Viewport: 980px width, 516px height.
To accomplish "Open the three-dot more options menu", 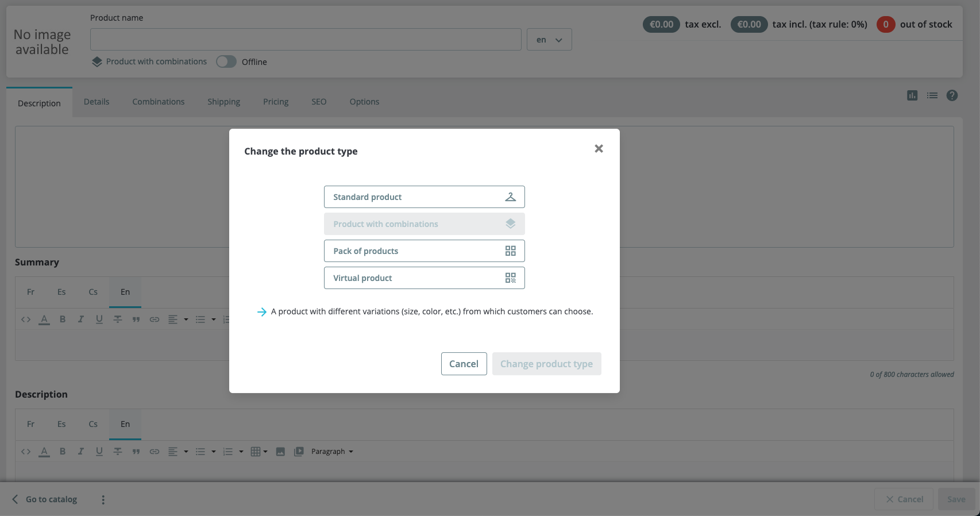I will tap(103, 499).
